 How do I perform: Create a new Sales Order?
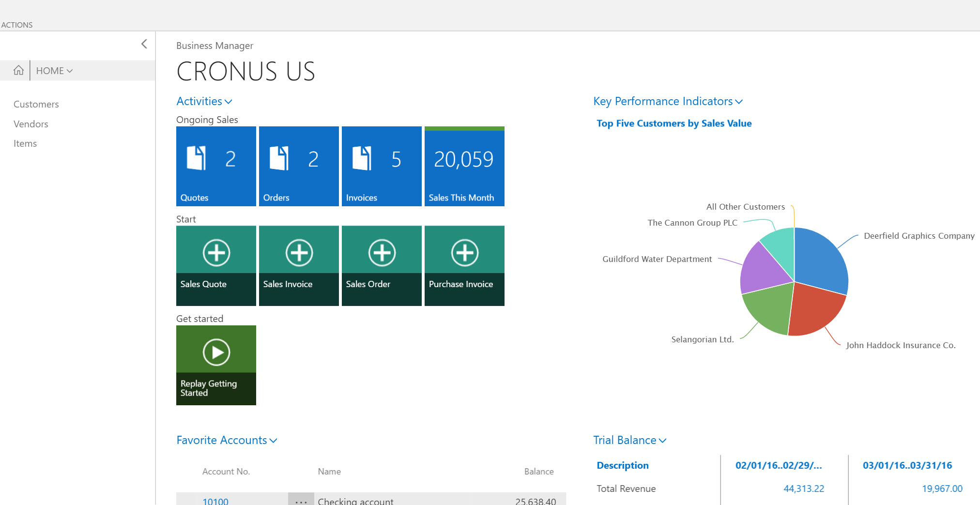(x=381, y=265)
